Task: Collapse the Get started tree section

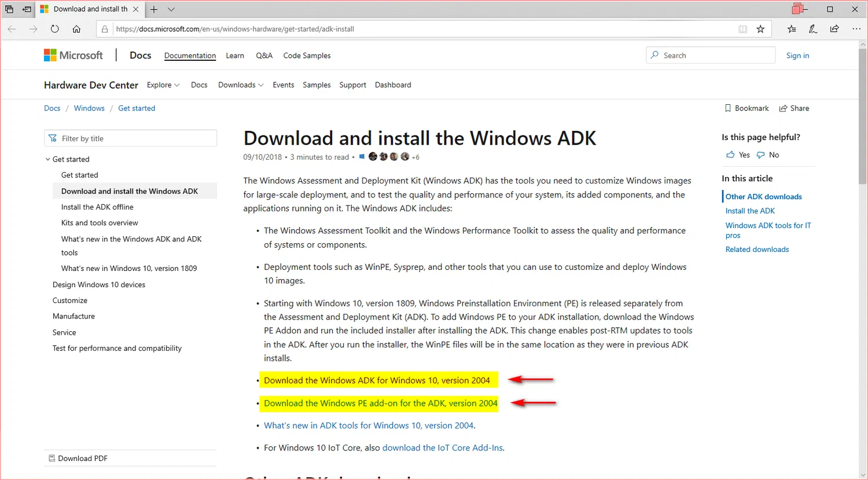Action: pyautogui.click(x=48, y=159)
